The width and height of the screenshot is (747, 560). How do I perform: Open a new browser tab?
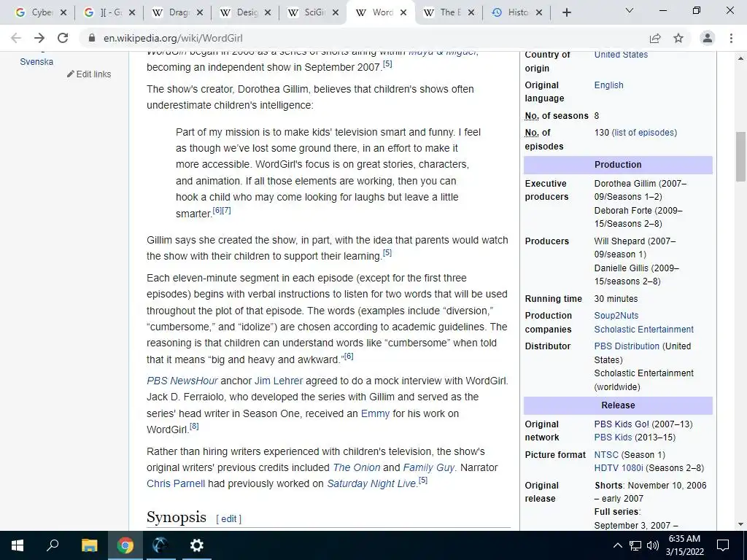pos(566,13)
